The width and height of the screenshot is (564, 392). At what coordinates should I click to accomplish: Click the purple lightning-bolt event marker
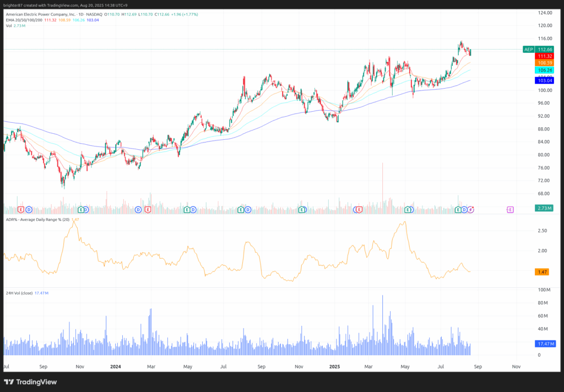(x=471, y=210)
